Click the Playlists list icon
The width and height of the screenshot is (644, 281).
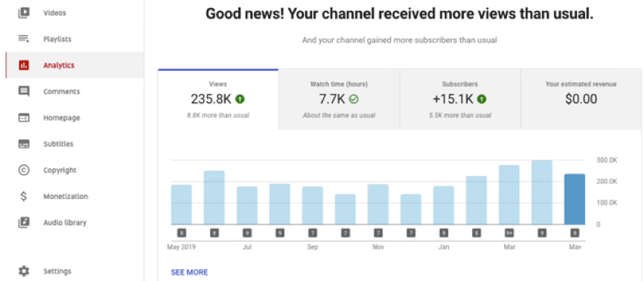24,39
